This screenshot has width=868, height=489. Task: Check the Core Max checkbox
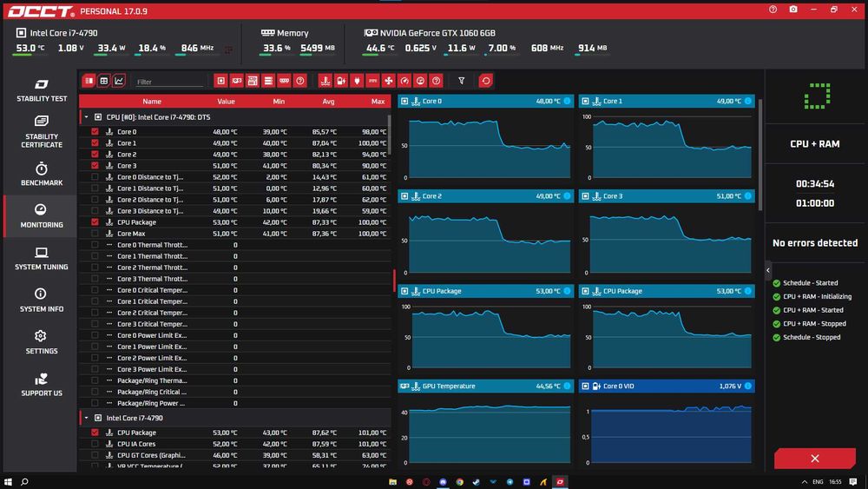tap(95, 234)
